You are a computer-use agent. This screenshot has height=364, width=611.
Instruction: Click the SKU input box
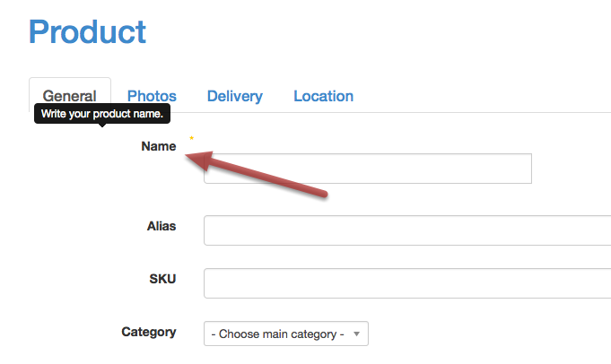407,283
